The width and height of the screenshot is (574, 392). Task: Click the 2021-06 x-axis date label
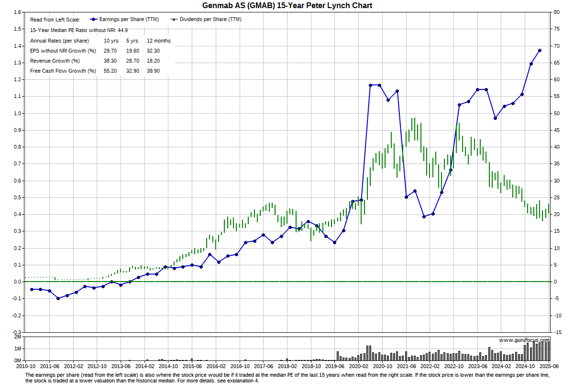[407, 366]
